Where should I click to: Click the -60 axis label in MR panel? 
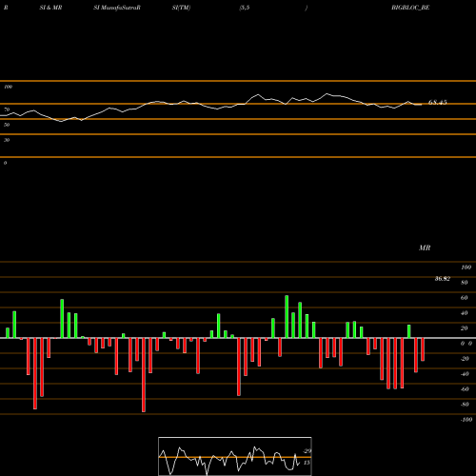[x=465, y=389]
